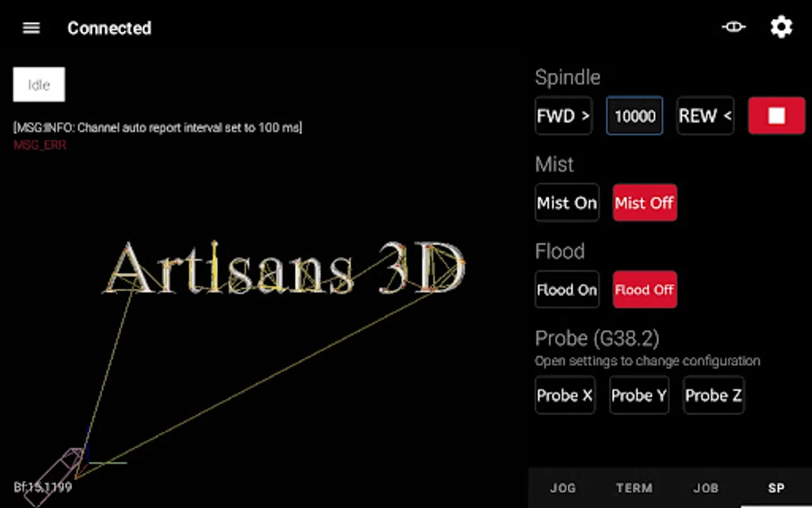Run Probe Z

(713, 395)
